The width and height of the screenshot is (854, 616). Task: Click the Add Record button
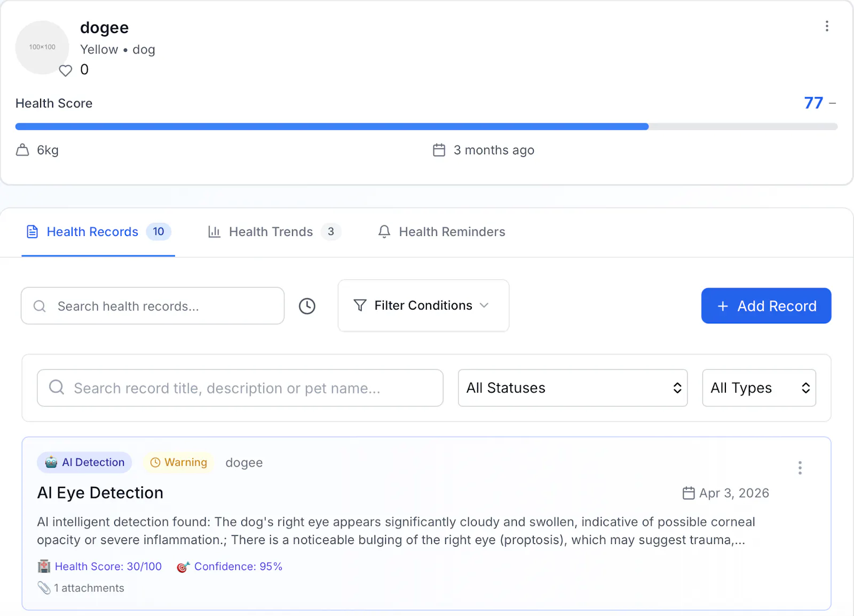coord(766,306)
